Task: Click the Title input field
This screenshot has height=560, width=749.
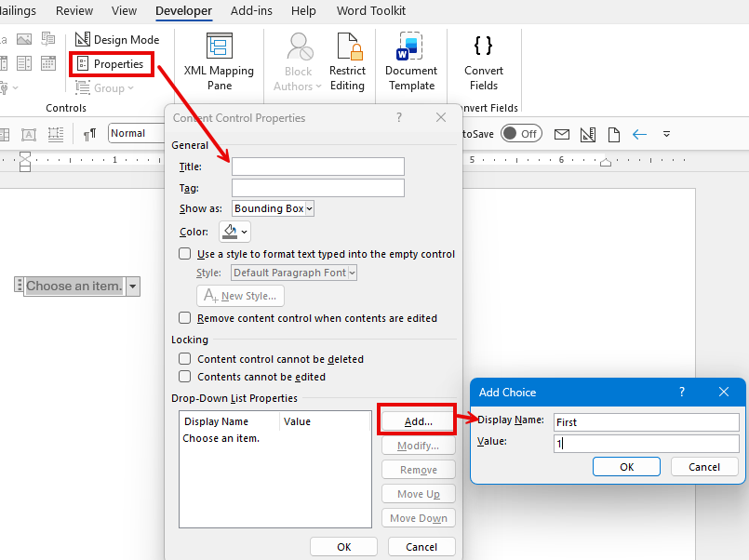Action: (317, 167)
